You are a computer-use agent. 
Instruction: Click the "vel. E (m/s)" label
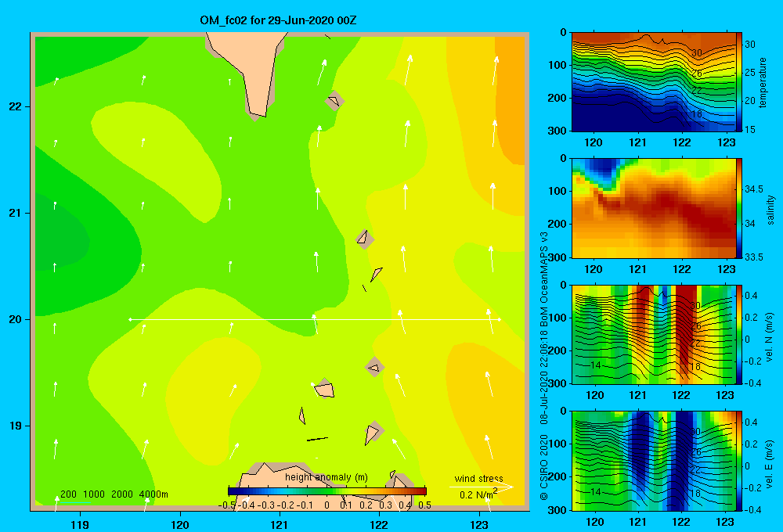tap(770, 463)
